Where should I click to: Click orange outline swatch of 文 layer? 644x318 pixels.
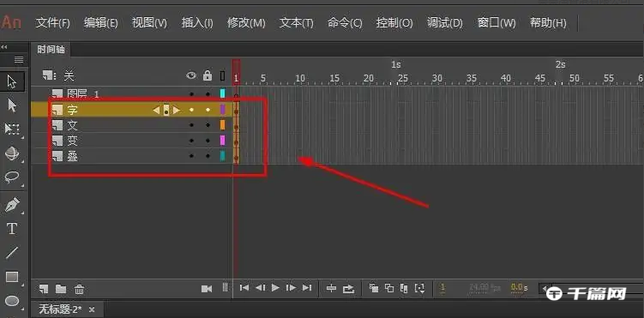coord(223,125)
